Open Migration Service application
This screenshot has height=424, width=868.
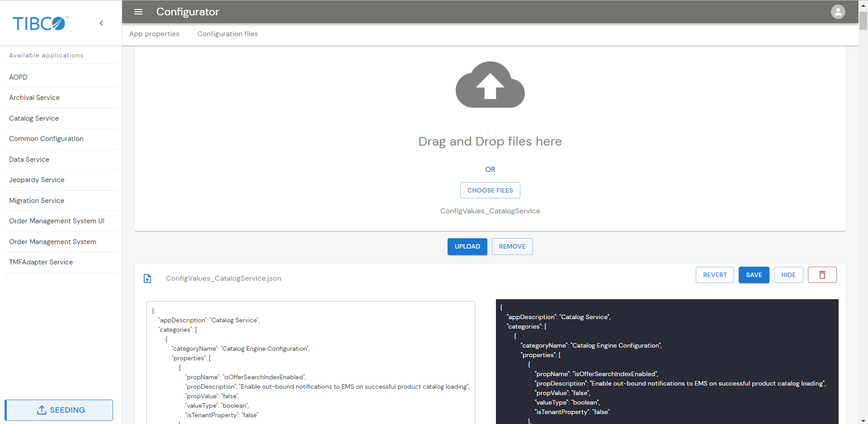61,201
